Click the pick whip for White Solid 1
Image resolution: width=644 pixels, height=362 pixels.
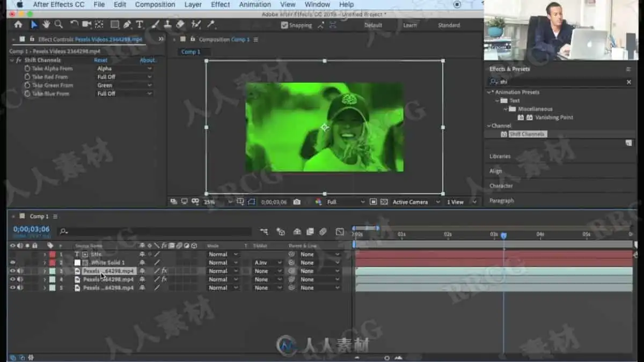pos(292,263)
